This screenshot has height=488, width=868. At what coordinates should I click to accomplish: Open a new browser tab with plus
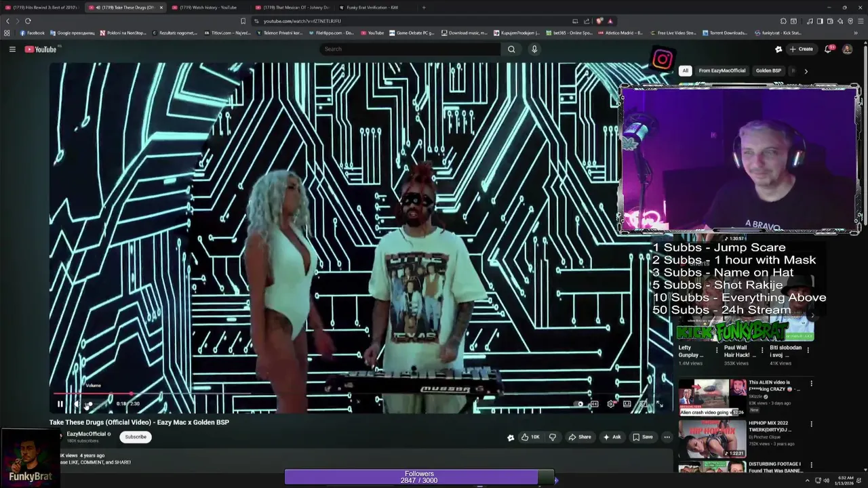(x=424, y=7)
